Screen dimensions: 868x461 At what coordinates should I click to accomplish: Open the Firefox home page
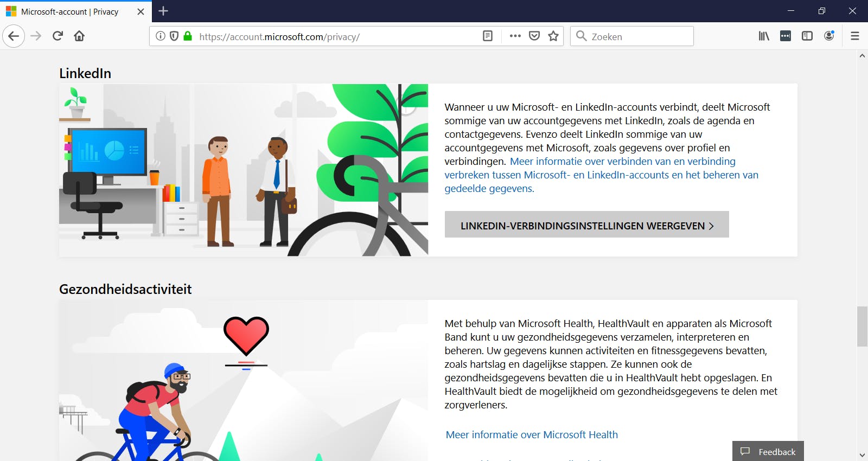[79, 36]
